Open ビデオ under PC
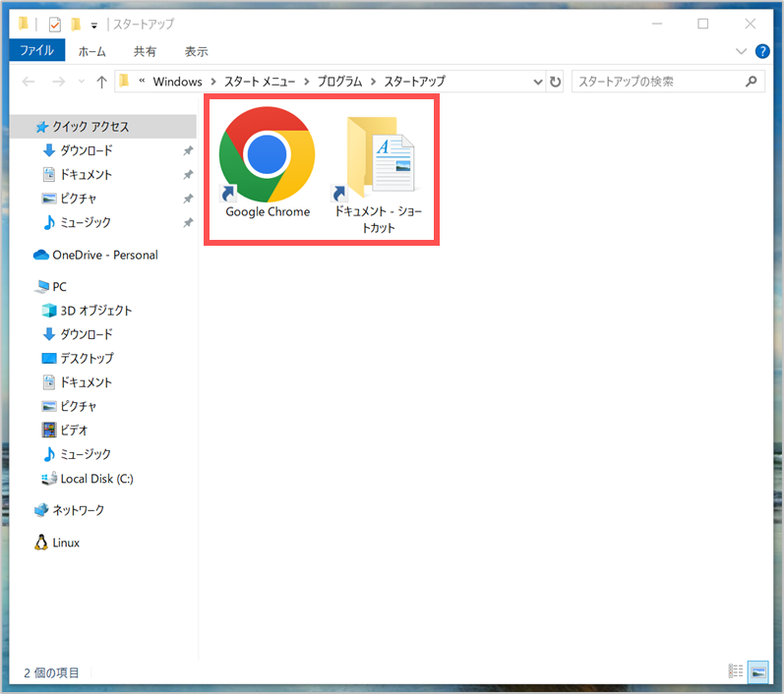This screenshot has height=694, width=784. pyautogui.click(x=74, y=431)
